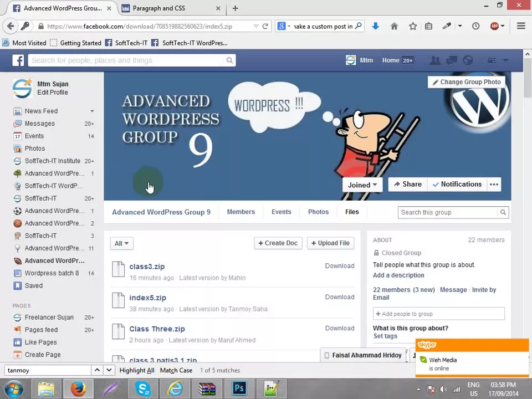The height and width of the screenshot is (399, 532).
Task: Download class3.zip file
Action: (340, 266)
